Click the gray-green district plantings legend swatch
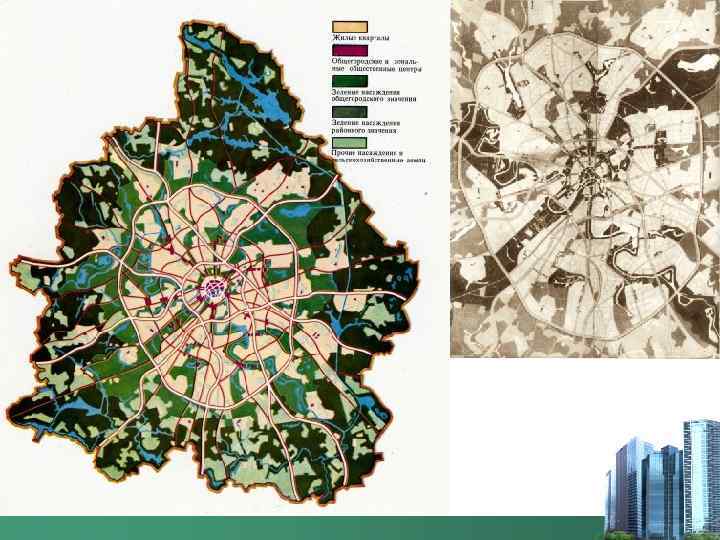This screenshot has height=540, width=720. (x=350, y=112)
